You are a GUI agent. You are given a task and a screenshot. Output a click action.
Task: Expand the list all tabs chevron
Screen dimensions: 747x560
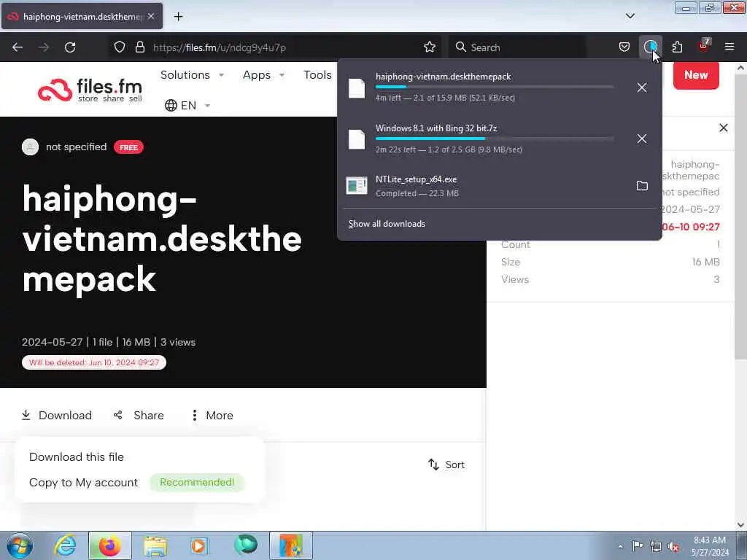click(630, 16)
